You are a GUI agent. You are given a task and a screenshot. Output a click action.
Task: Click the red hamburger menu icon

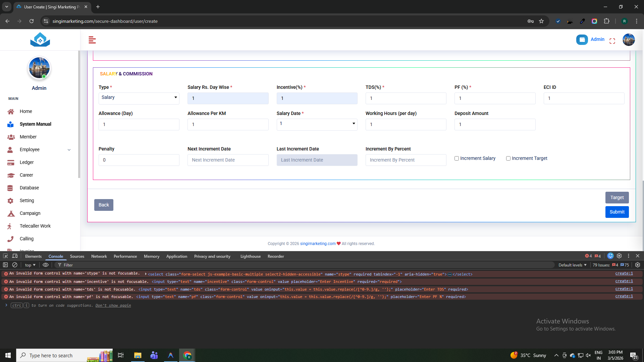92,40
